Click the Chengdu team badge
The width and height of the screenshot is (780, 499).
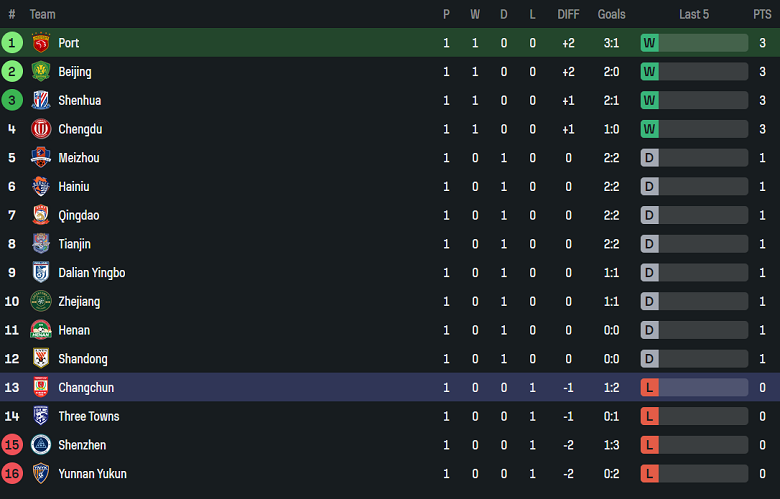(x=40, y=129)
